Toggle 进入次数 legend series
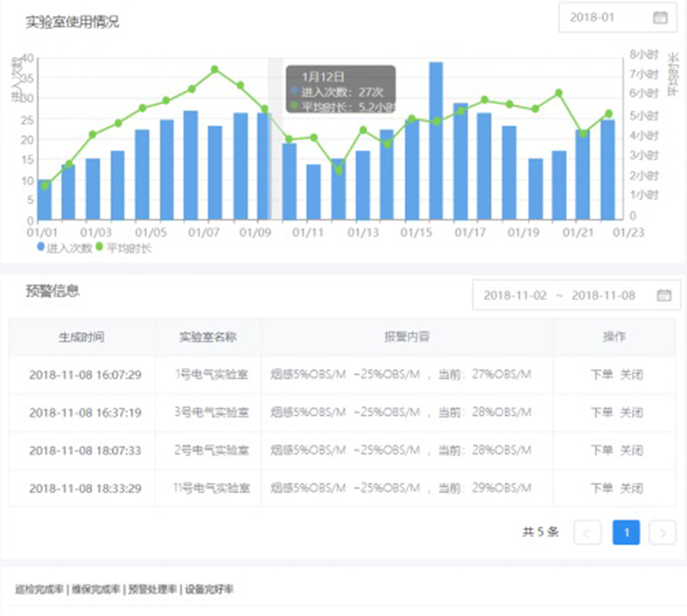687x616 pixels. click(x=65, y=247)
